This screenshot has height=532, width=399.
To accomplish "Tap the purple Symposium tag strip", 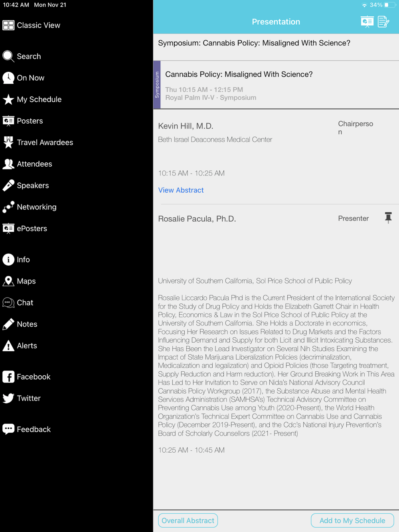I will tap(157, 85).
